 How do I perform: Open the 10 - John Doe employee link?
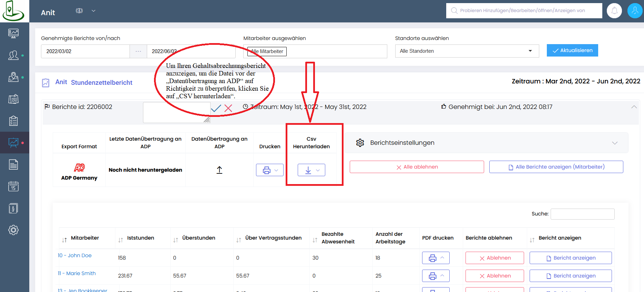tap(75, 255)
